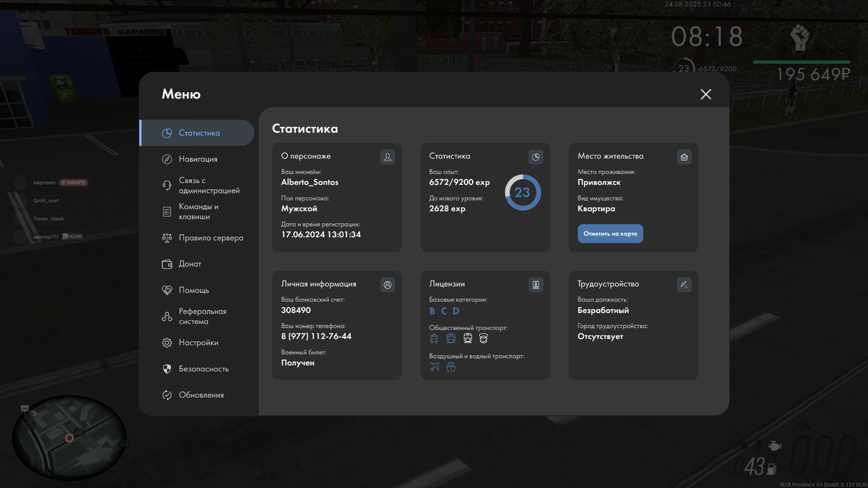Click the raised fist HUD icon
Viewport: 868px width, 488px height.
coord(801,37)
